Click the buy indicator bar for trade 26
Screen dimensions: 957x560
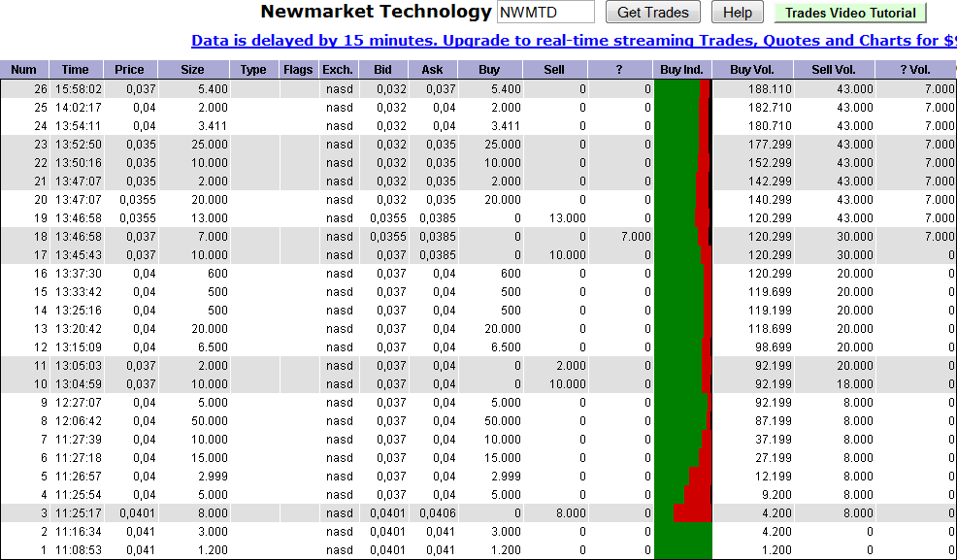click(682, 89)
